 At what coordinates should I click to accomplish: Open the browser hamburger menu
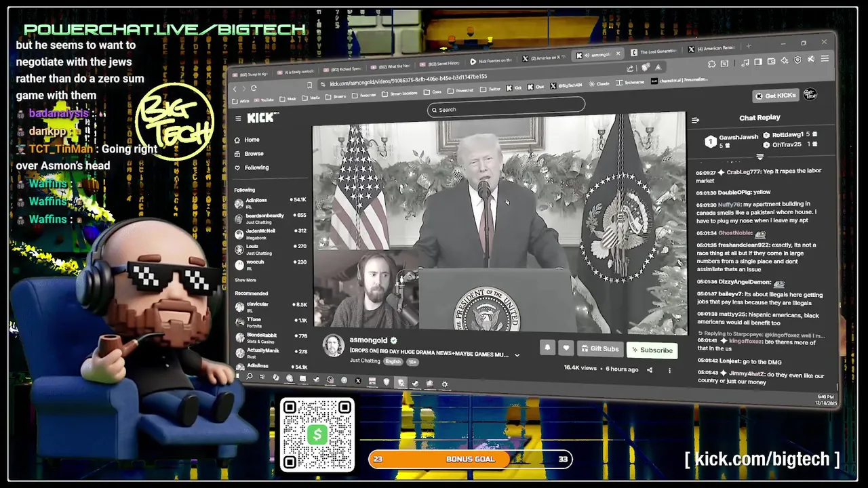click(x=824, y=59)
